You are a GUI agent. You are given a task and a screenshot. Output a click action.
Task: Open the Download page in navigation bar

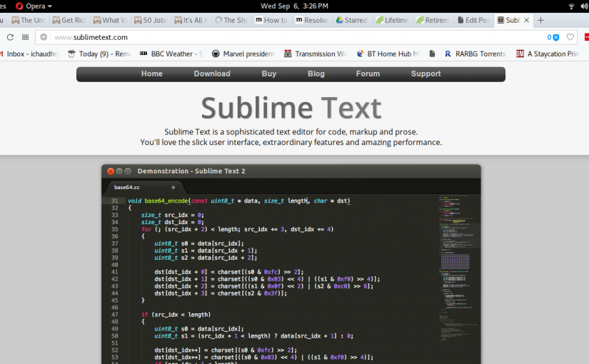click(212, 74)
